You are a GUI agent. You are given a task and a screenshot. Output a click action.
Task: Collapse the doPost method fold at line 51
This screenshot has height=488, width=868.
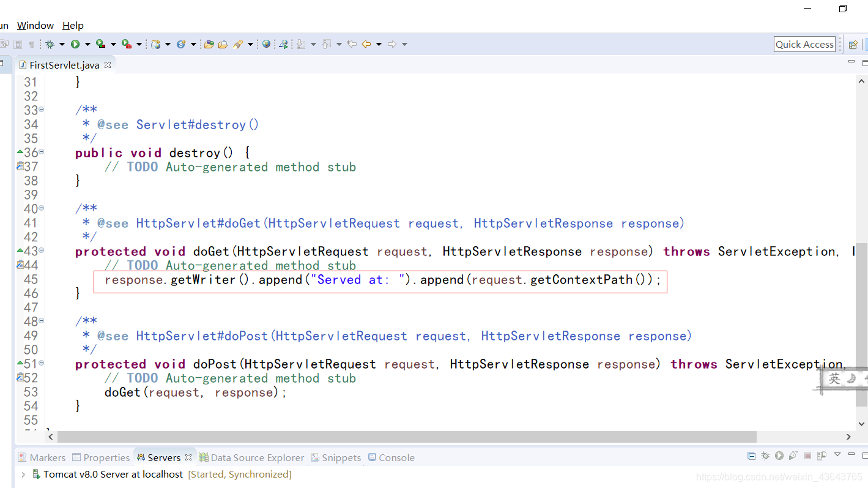[x=41, y=364]
